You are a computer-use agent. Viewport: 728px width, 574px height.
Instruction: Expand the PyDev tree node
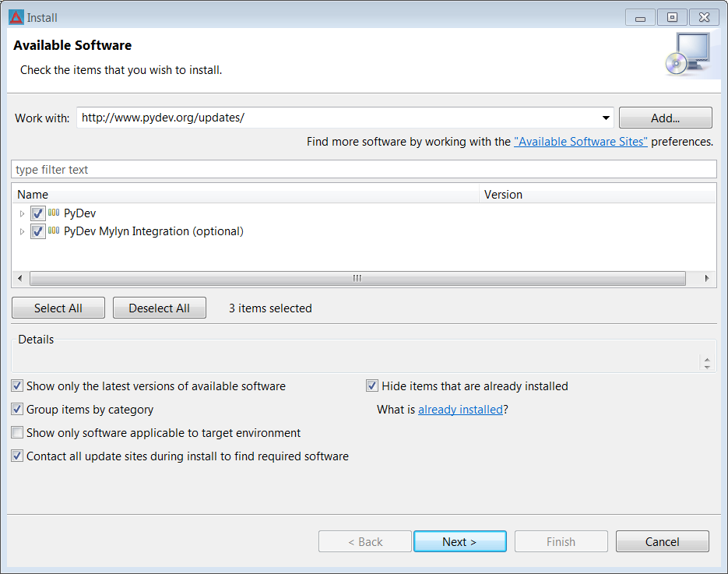(22, 213)
